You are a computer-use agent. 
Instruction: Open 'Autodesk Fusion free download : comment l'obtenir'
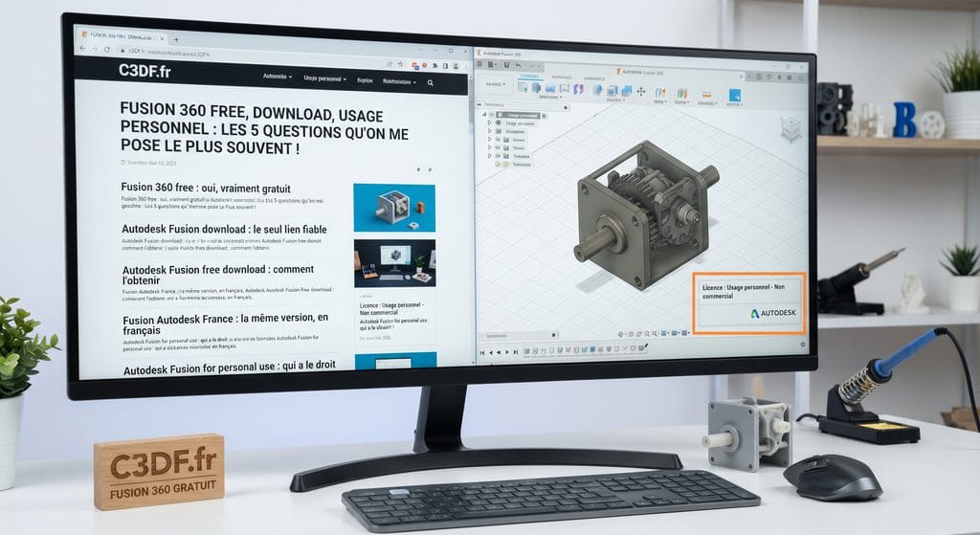(x=218, y=275)
